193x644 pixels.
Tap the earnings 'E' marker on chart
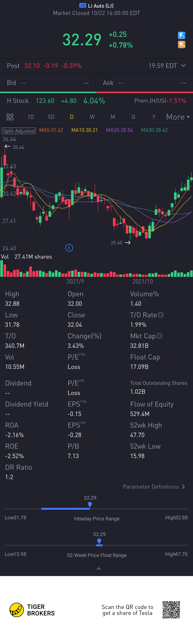click(x=69, y=248)
